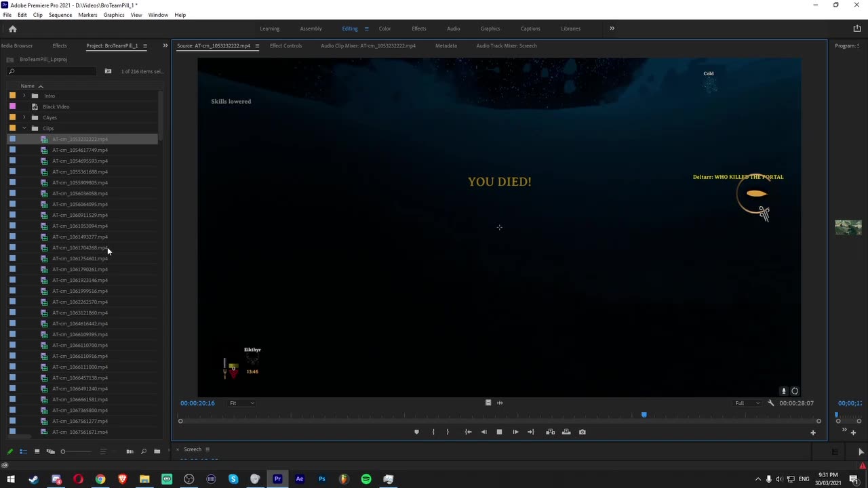Step back one frame in source monitor
Viewport: 868px width, 488px height.
click(x=484, y=432)
